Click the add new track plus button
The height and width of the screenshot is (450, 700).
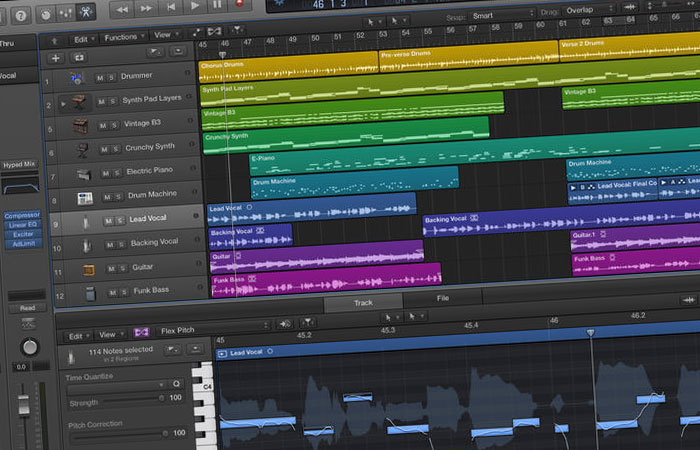(55, 58)
